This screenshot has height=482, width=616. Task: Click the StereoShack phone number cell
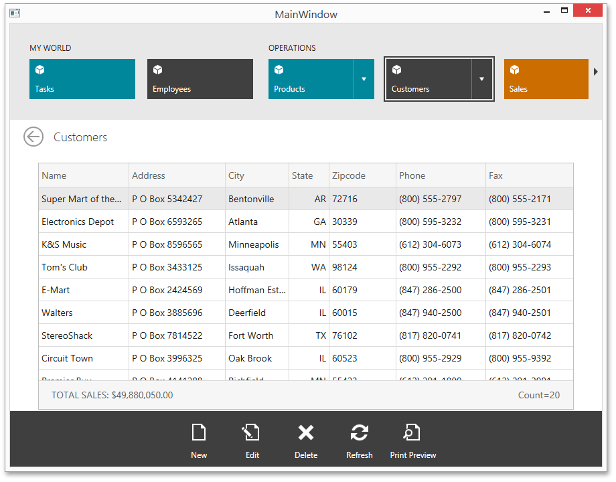430,336
